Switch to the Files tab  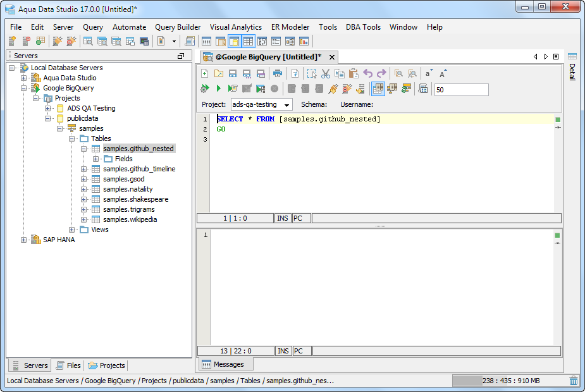(69, 365)
